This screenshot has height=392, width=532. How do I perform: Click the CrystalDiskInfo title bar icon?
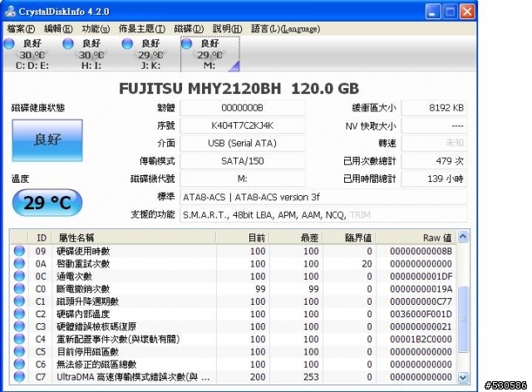[11, 12]
